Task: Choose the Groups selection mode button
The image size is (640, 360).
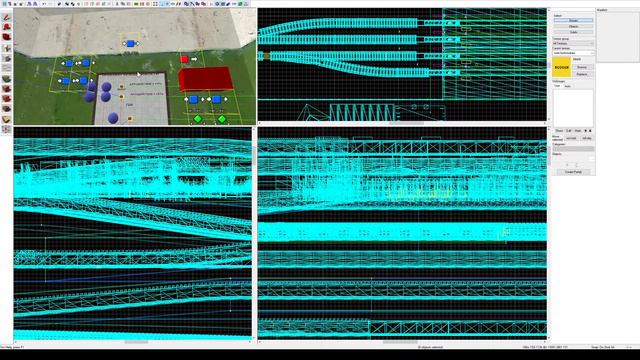Action: tap(573, 20)
